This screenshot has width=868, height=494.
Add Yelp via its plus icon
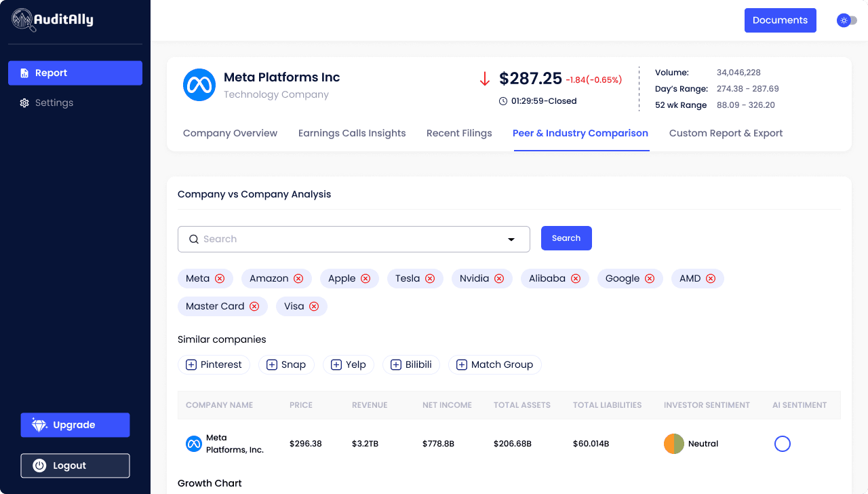[x=336, y=365]
